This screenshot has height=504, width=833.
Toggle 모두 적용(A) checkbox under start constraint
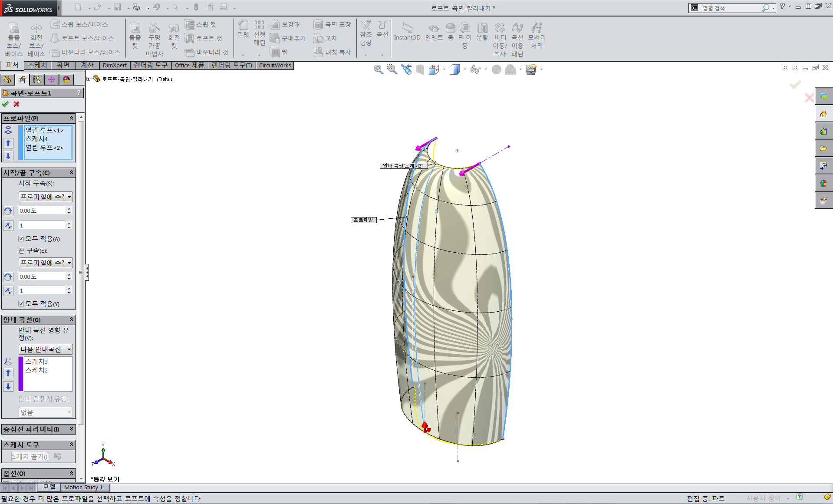21,239
